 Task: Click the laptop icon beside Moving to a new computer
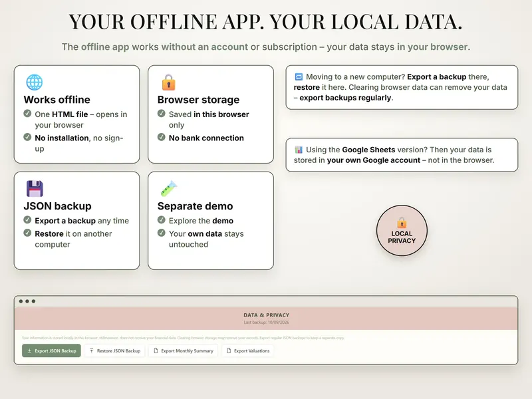click(x=299, y=76)
